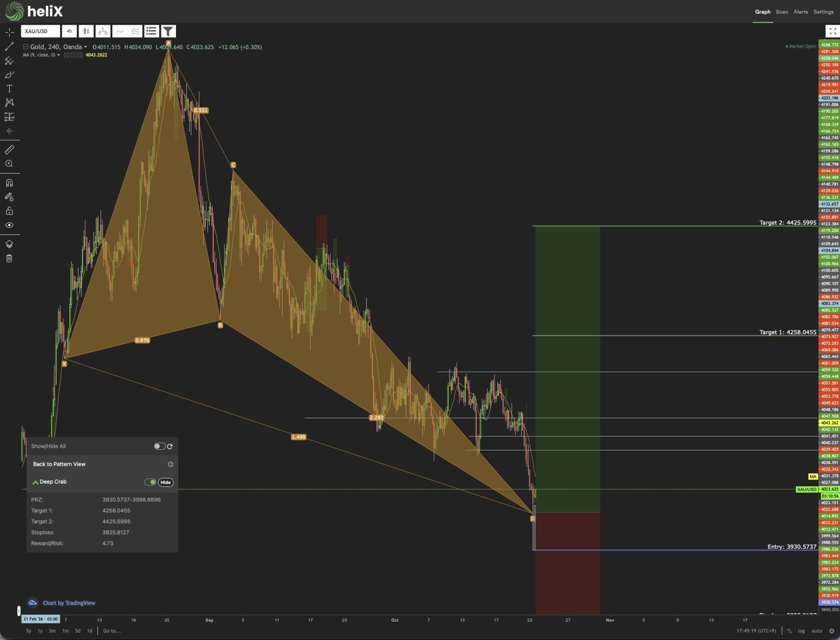Activate the ruler measure tool
Screen dimensions: 840x640
click(x=9, y=150)
